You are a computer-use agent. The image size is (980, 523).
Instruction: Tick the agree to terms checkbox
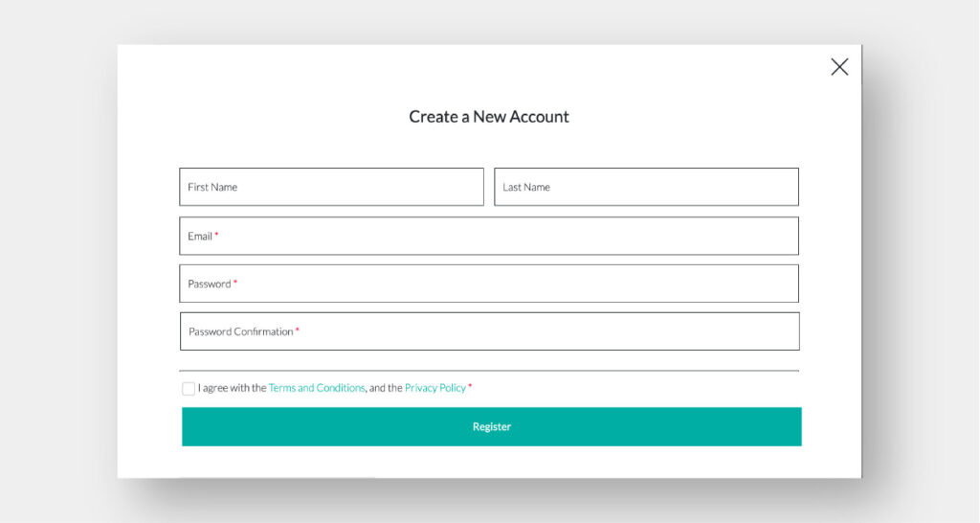tap(189, 389)
